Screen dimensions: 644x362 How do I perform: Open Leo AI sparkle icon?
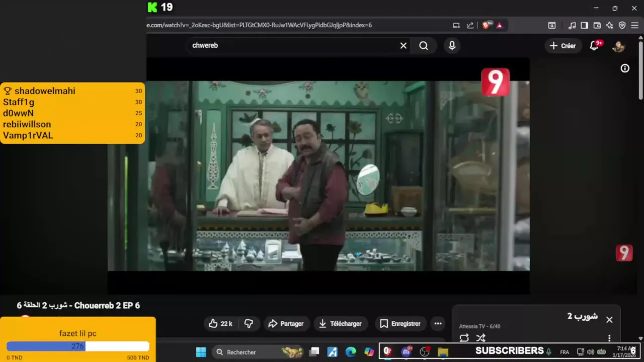[610, 25]
